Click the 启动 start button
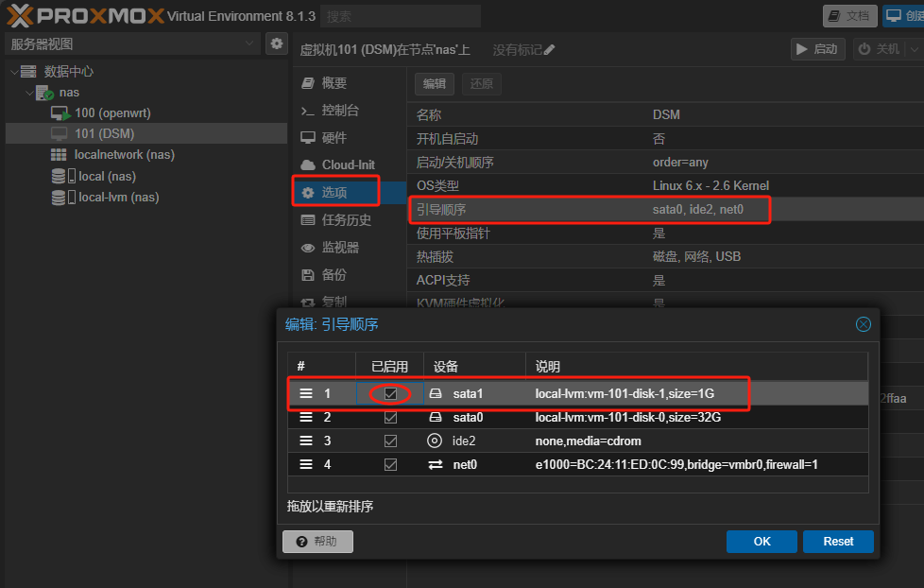Screen dimensions: 924x588 [x=817, y=49]
